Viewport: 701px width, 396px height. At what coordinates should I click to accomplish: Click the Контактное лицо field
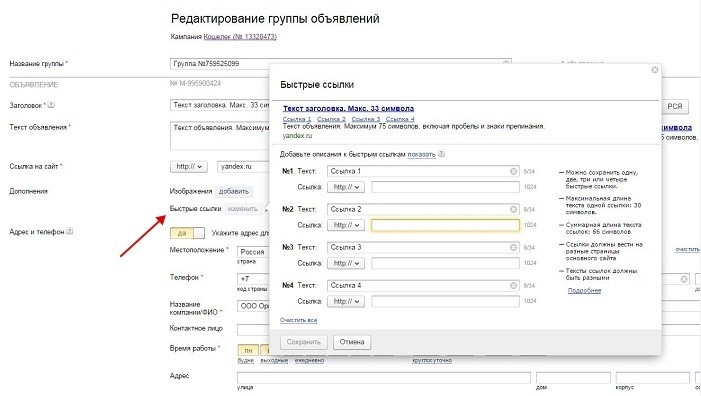pos(253,330)
